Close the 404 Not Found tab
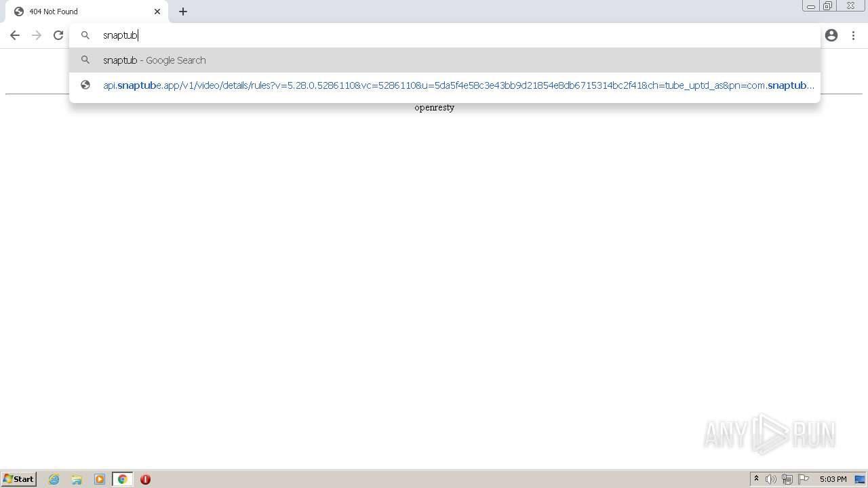Screen dimensions: 868x488 [x=157, y=12]
